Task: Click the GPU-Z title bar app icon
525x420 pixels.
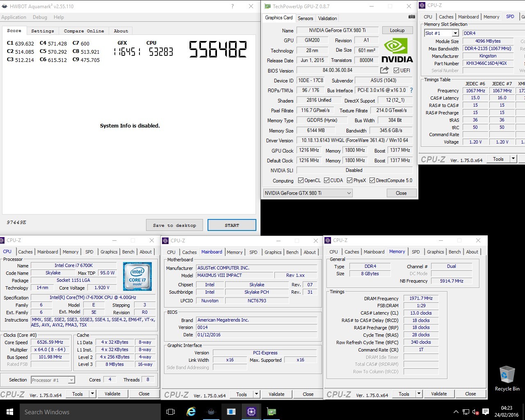Action: click(268, 6)
